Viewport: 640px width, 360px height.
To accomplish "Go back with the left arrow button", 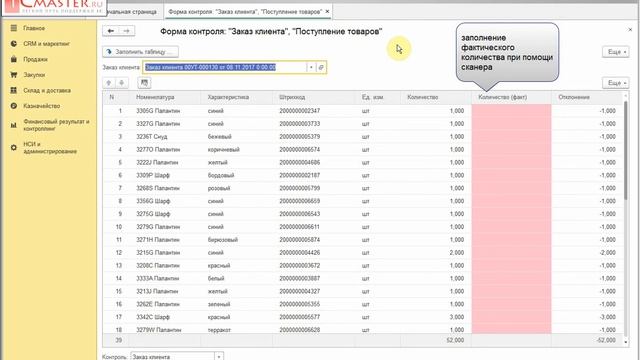I will click(x=111, y=31).
